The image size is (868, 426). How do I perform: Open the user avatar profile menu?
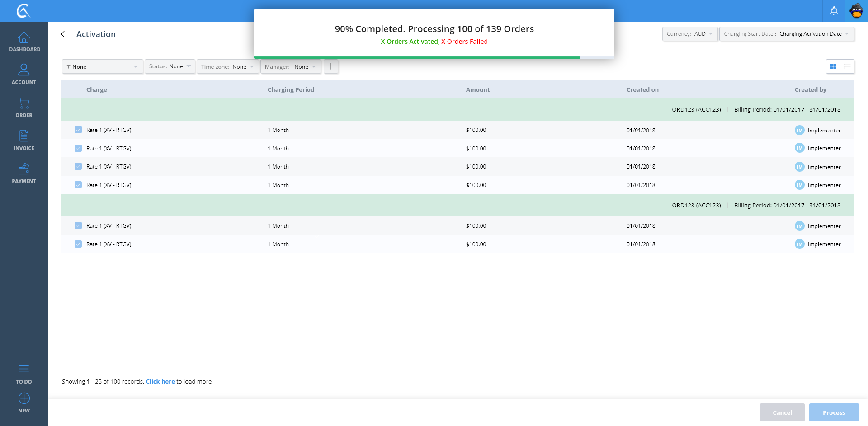click(856, 11)
